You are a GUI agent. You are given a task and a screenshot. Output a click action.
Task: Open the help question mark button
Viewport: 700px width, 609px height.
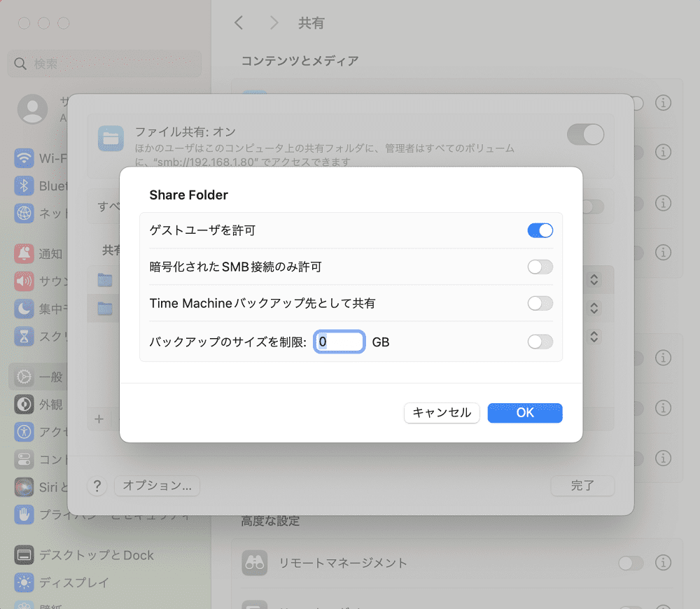click(x=97, y=486)
